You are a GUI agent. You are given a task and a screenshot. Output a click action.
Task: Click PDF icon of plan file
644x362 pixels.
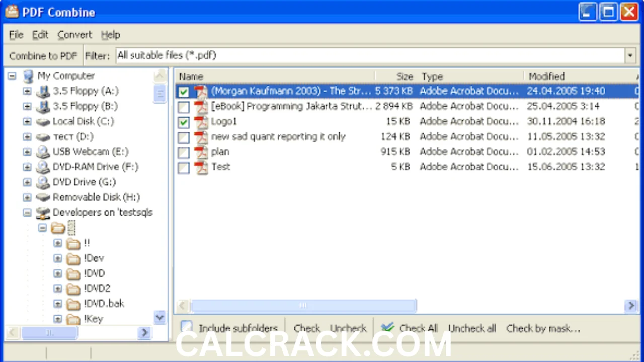coord(201,152)
